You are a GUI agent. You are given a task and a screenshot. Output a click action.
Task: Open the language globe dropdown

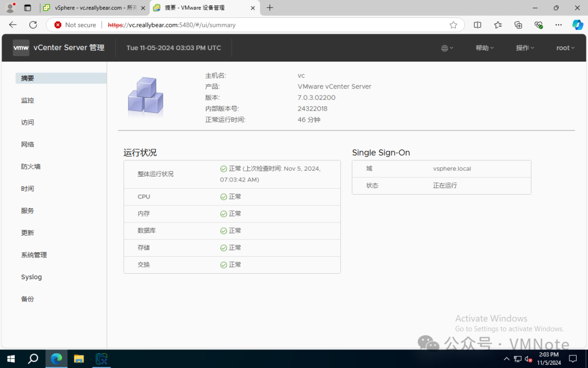(x=447, y=48)
